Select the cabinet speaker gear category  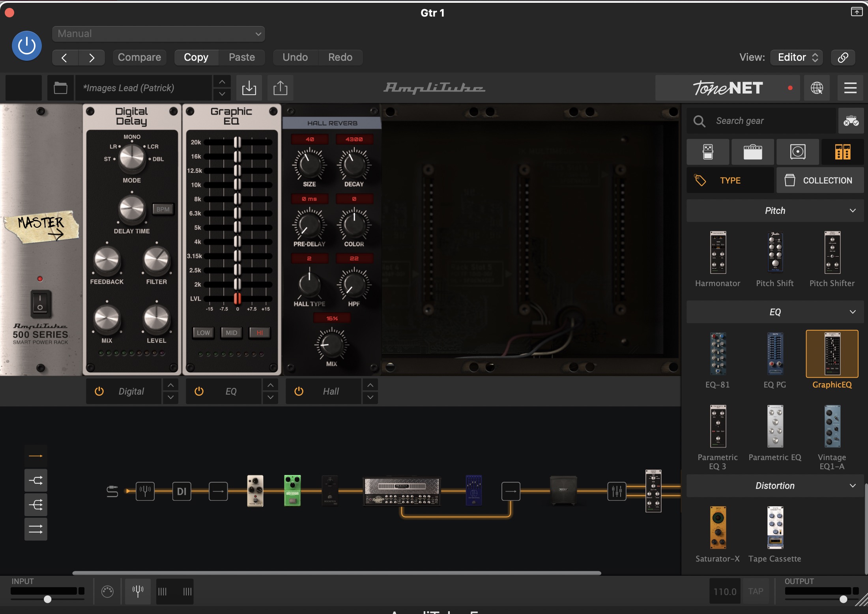tap(798, 152)
